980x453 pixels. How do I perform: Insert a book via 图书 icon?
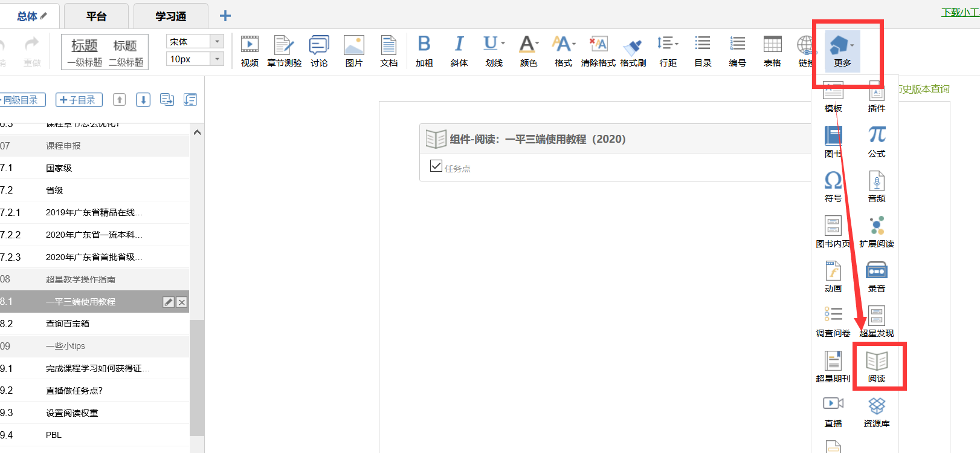click(833, 142)
